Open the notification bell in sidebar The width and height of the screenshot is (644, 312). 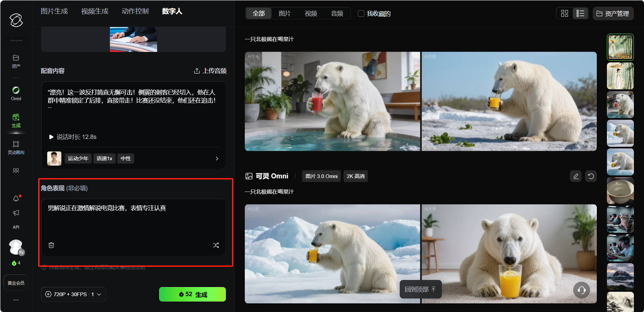[x=16, y=199]
